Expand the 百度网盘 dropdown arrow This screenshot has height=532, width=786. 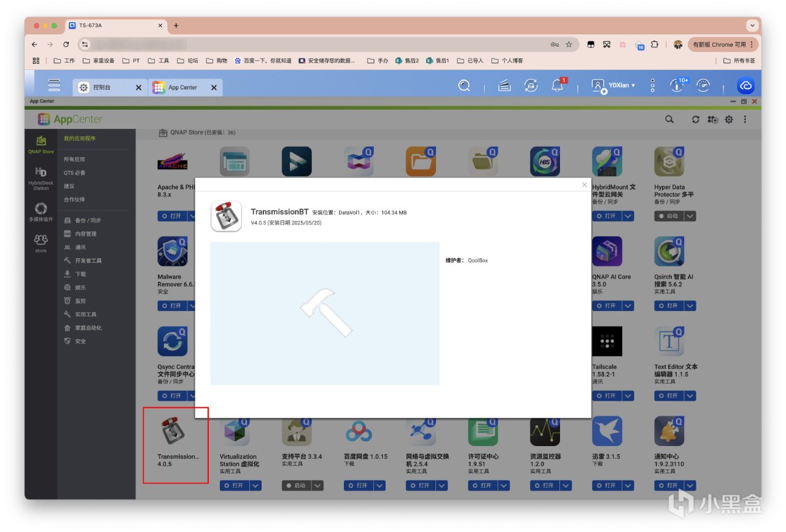tap(380, 485)
